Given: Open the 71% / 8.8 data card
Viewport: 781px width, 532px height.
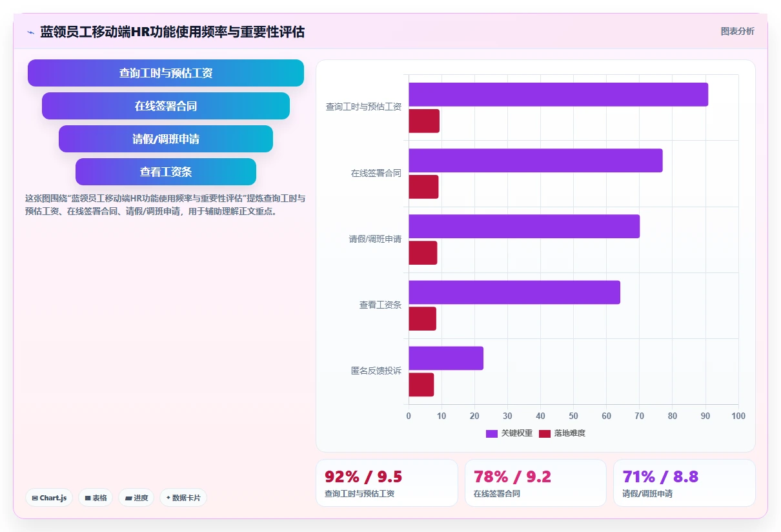Looking at the screenshot, I should tap(684, 483).
